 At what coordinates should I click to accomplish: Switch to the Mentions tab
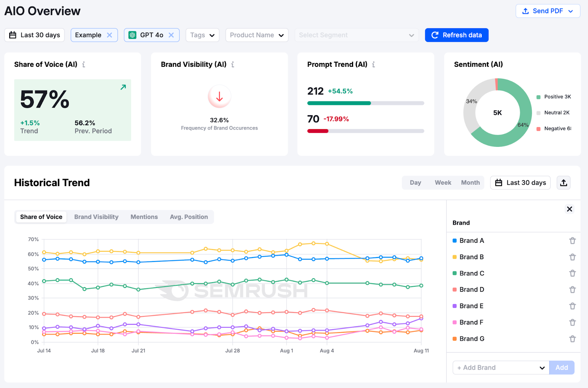(144, 217)
